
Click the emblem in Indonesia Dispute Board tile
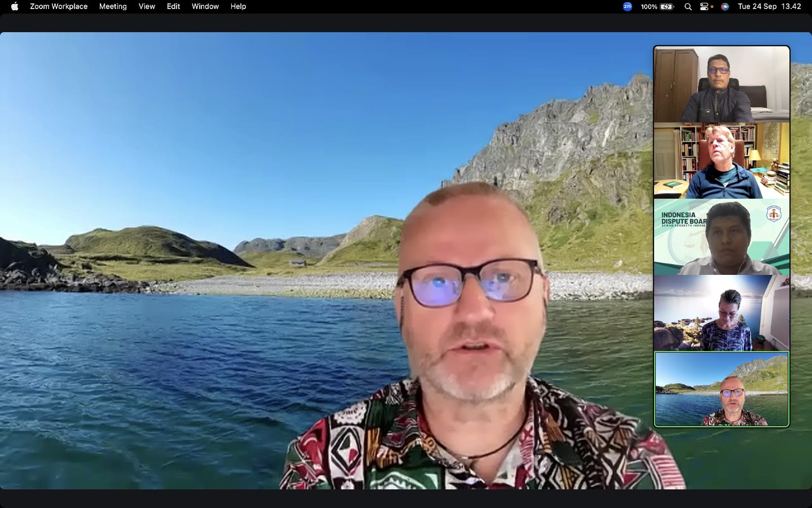[x=774, y=214]
